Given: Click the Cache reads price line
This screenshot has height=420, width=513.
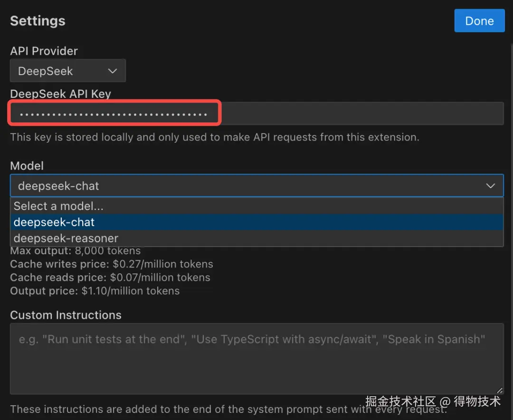Looking at the screenshot, I should [x=110, y=277].
